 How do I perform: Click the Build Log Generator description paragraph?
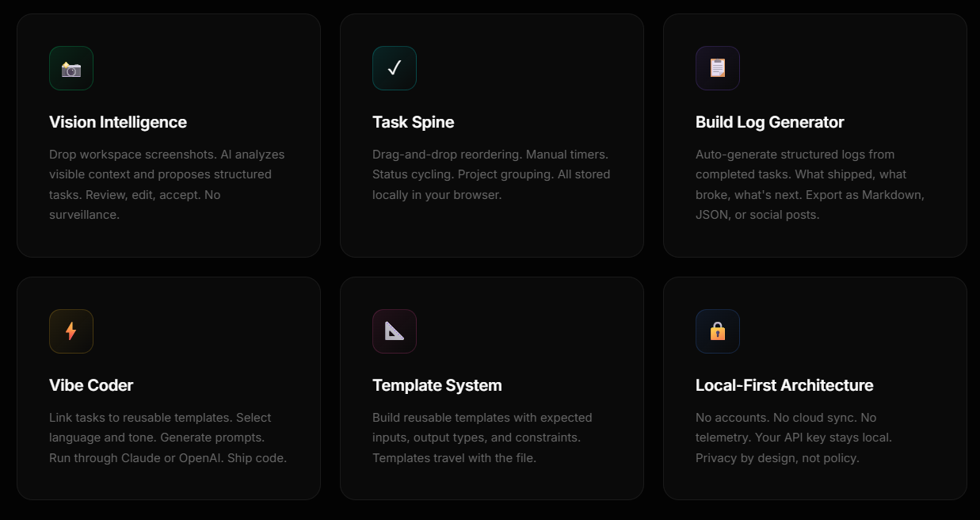point(810,184)
